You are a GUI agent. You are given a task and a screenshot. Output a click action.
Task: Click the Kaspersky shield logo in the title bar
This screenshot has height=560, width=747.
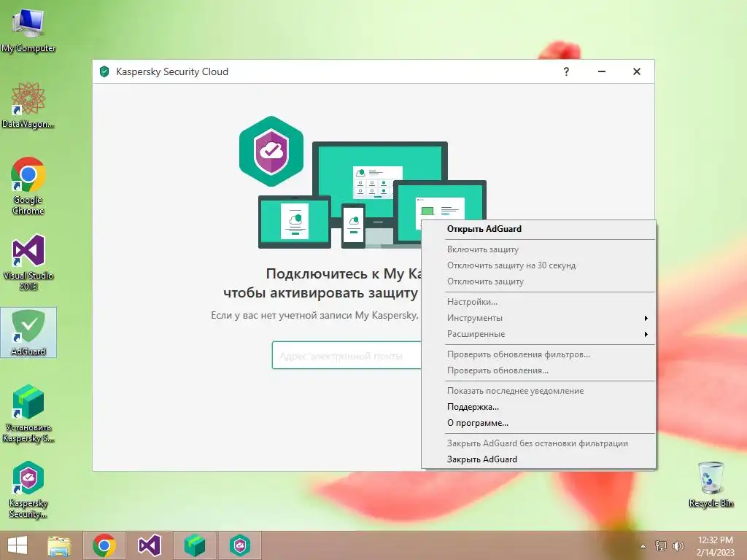104,71
